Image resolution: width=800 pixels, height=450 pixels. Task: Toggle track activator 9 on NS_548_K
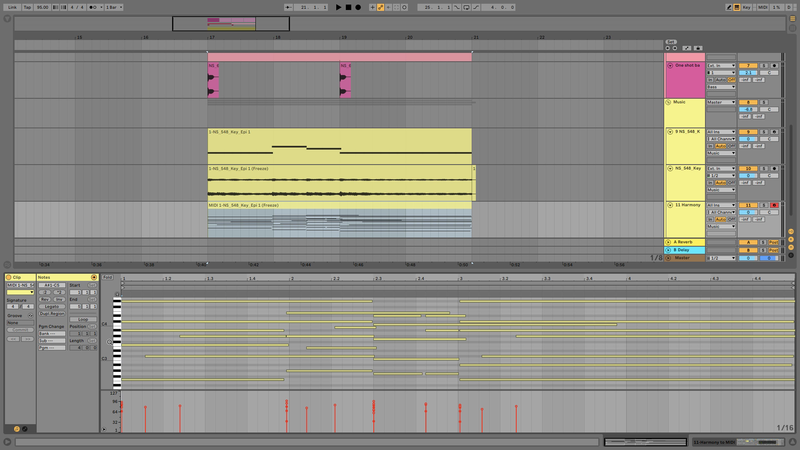(748, 132)
